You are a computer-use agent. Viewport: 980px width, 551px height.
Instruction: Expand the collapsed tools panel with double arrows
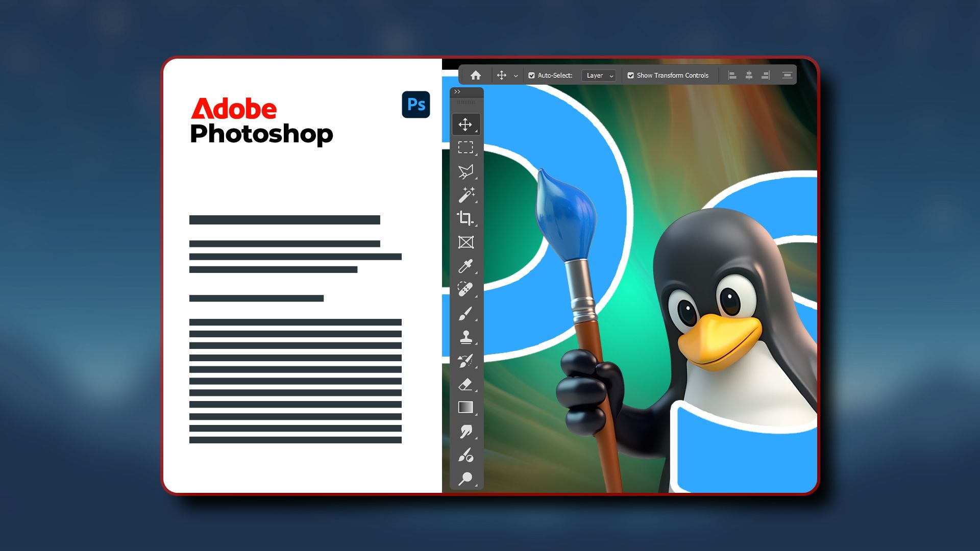[458, 91]
